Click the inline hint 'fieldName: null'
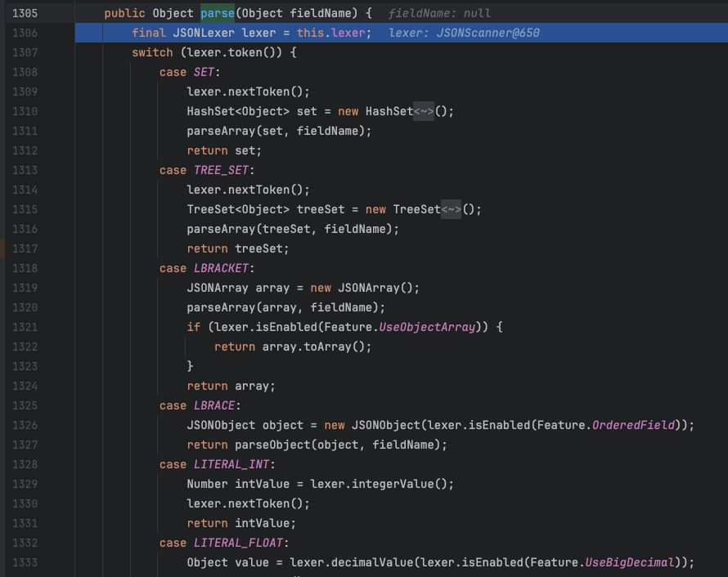This screenshot has height=577, width=728. coord(439,14)
